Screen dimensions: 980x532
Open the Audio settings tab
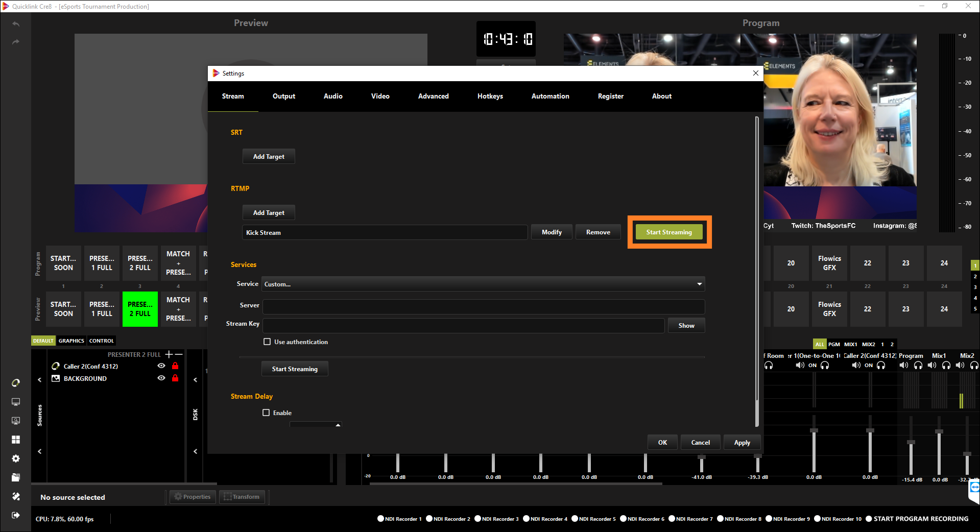[333, 96]
